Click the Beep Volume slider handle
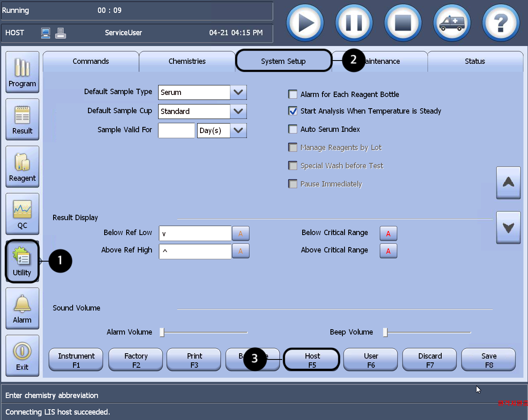 point(385,332)
